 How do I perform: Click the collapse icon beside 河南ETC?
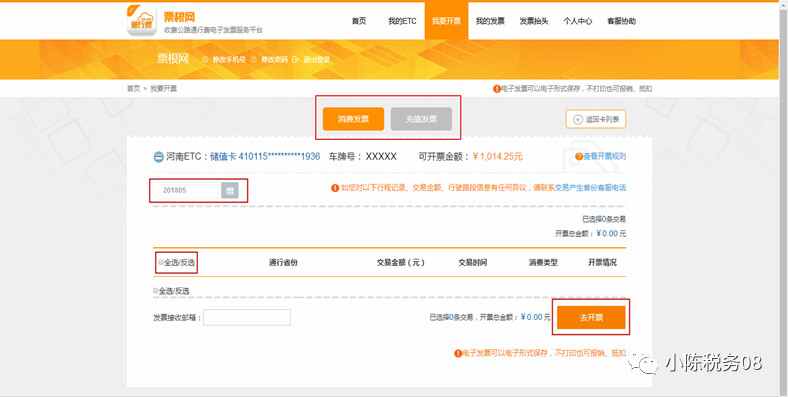158,157
